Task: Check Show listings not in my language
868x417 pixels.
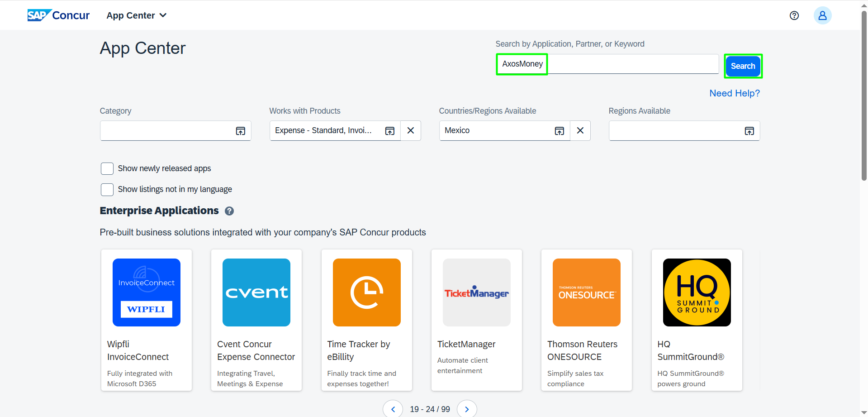Action: pyautogui.click(x=107, y=190)
